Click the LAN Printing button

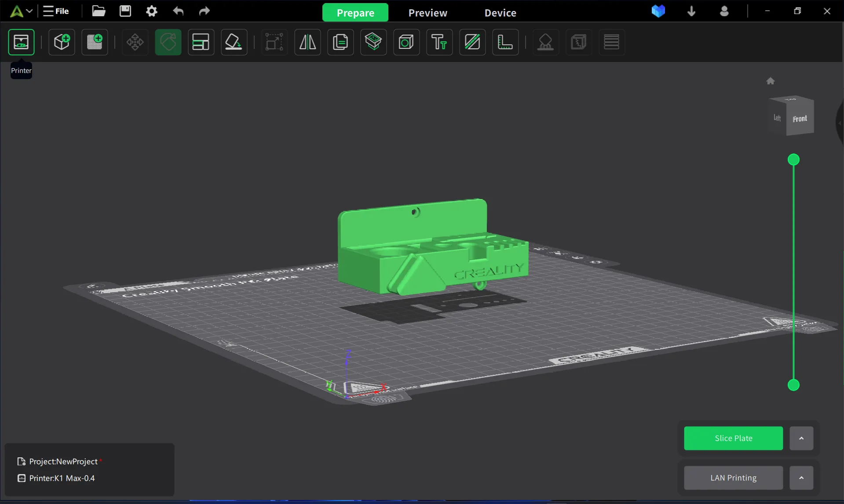[x=733, y=478]
